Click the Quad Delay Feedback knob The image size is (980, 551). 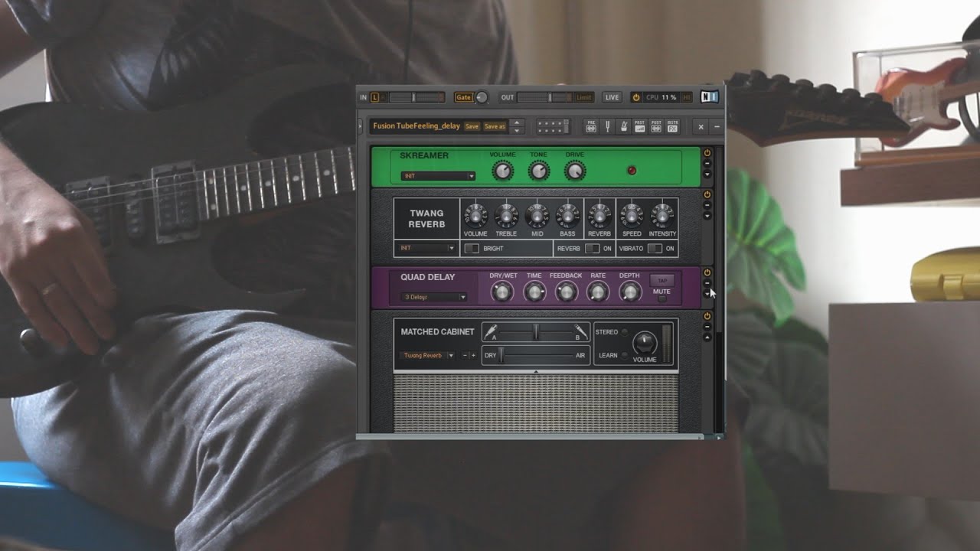tap(566, 291)
